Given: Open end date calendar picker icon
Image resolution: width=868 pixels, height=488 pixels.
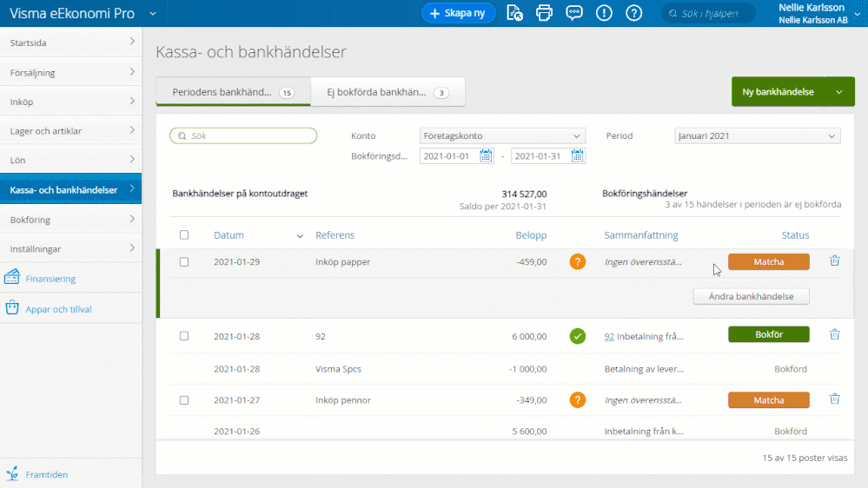Looking at the screenshot, I should pos(578,156).
